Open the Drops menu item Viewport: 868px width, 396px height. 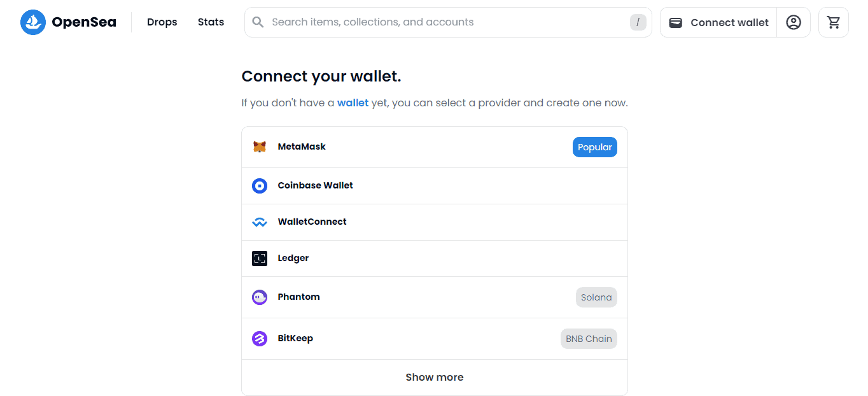click(x=162, y=22)
